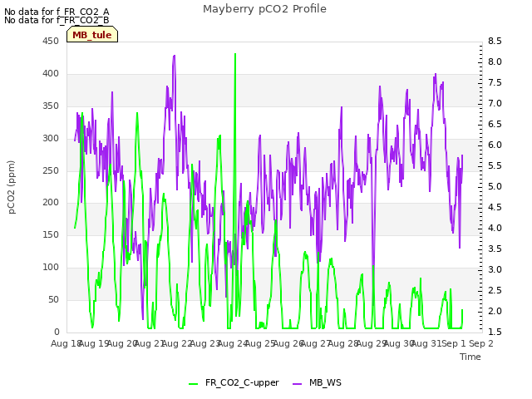532x399 pixels.
Task: Click the 450 left axis value
Action: (x=51, y=41)
